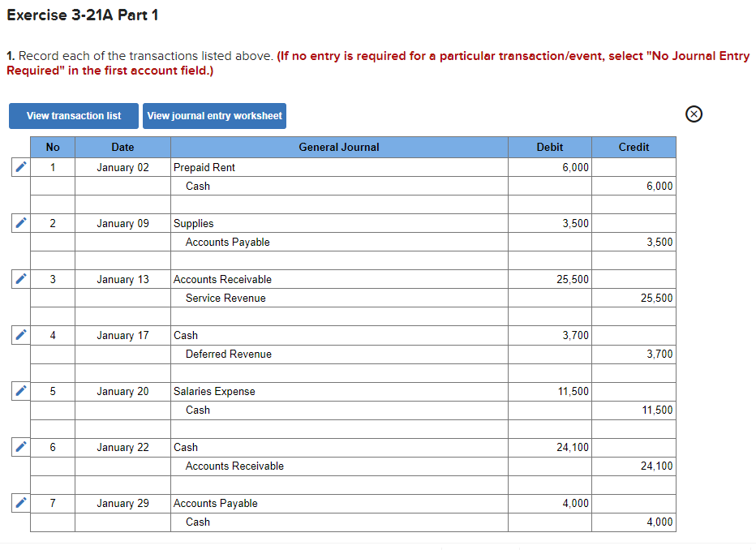The width and height of the screenshot is (756, 550).
Task: Dismiss the worksheet with the circled X icon
Action: [694, 114]
